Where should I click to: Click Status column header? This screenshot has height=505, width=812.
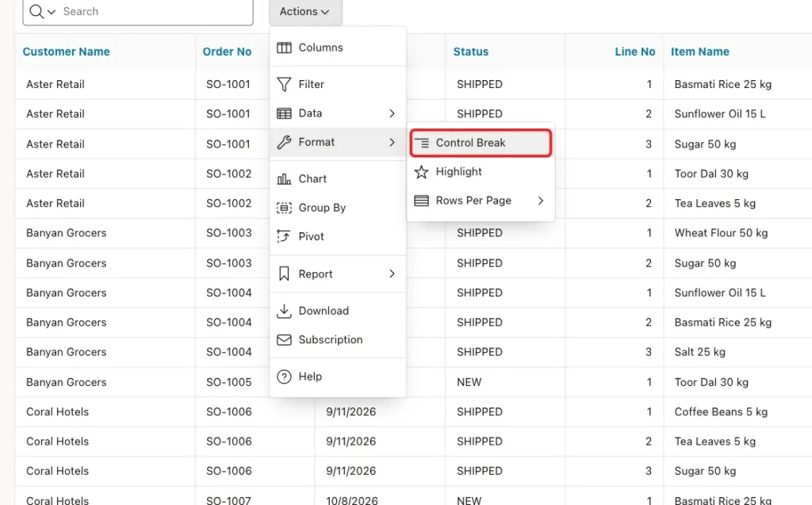(x=471, y=52)
